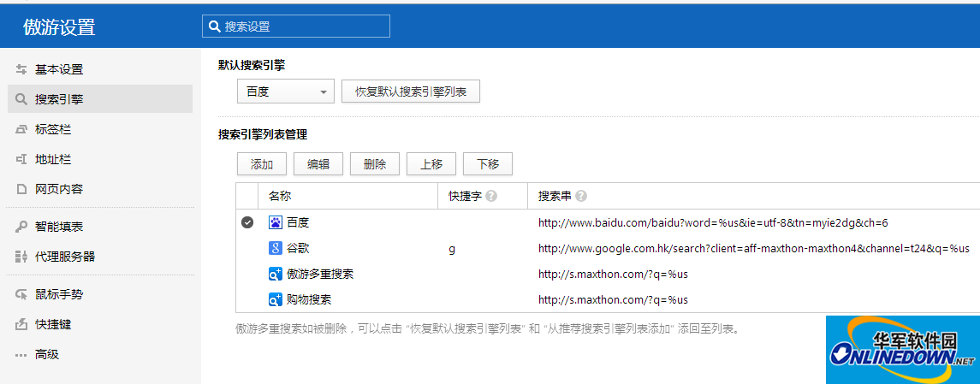980x384 pixels.
Task: Open 高级 settings section
Action: [99, 355]
